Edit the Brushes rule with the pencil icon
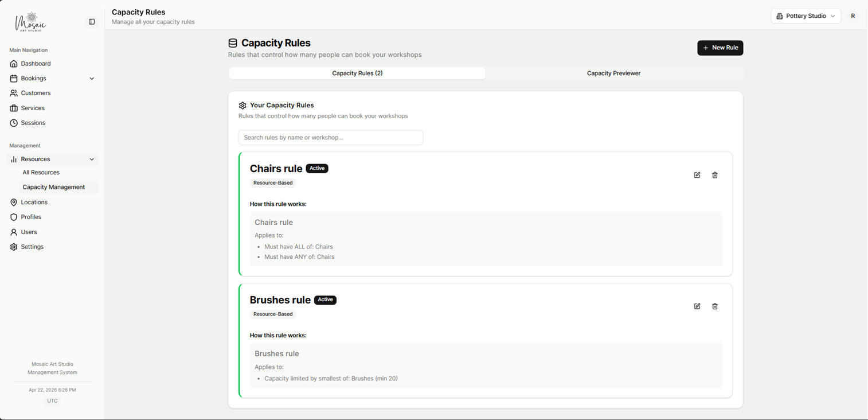Screen dimensions: 868x420 pos(697,306)
